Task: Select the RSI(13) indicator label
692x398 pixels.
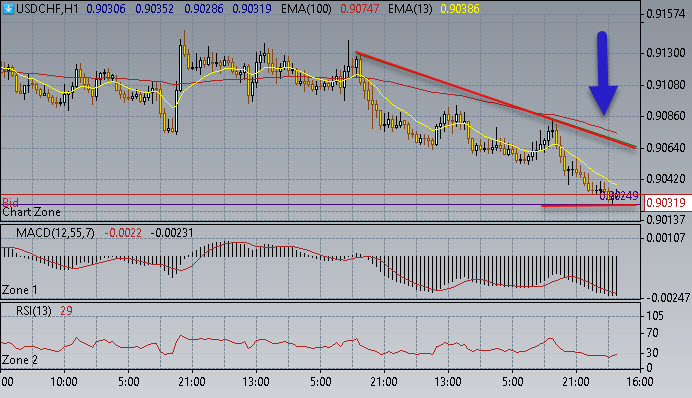Action: click(34, 311)
